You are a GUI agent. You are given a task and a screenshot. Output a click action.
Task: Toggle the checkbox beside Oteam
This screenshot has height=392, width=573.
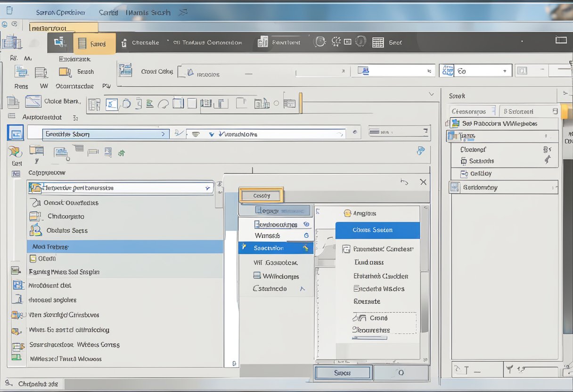[33, 258]
